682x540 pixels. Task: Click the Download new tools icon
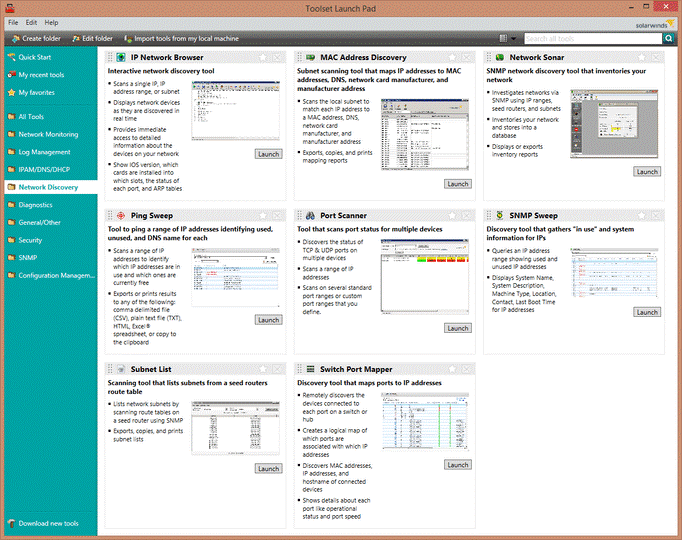click(x=11, y=523)
